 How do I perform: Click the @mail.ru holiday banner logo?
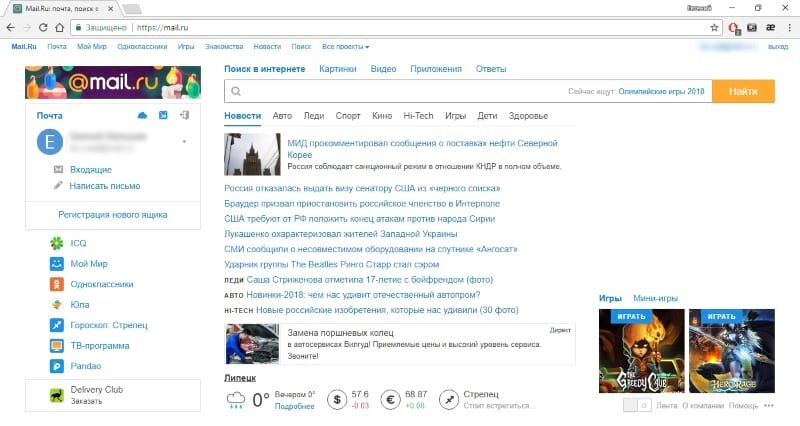click(x=113, y=82)
